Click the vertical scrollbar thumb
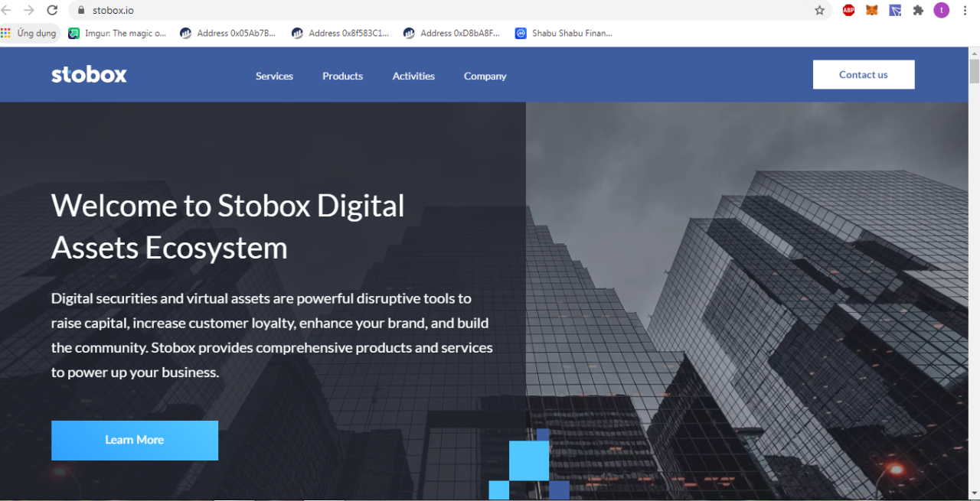Viewport: 980px width, 501px height. [974, 70]
